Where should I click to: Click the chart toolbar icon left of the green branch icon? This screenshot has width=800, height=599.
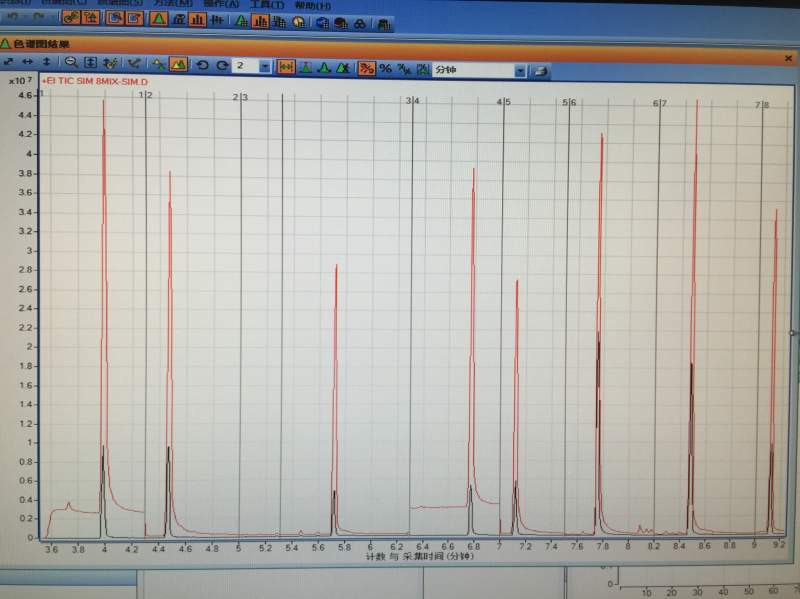110,63
